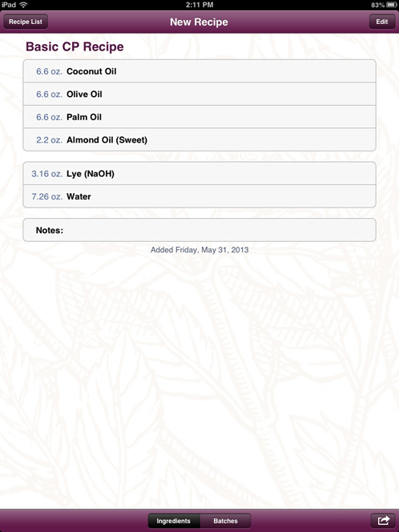Select the Coconut Oil ingredient row
The width and height of the screenshot is (399, 532).
[x=199, y=71]
